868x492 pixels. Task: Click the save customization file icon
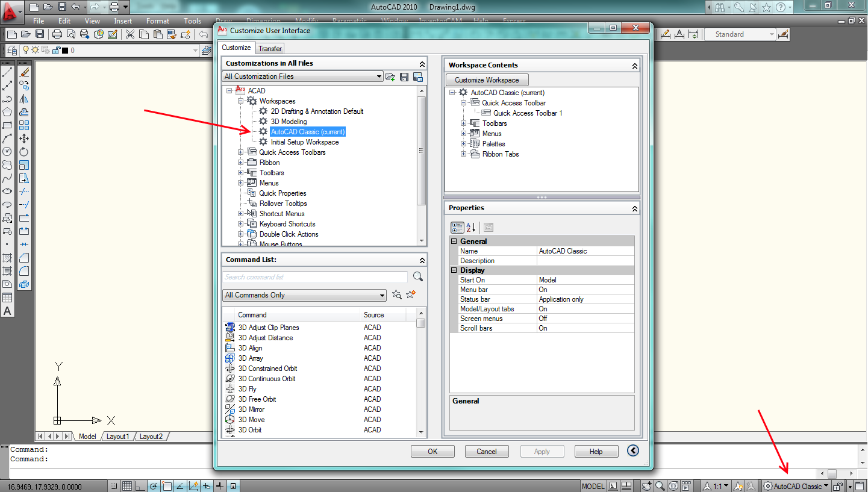[x=404, y=76]
